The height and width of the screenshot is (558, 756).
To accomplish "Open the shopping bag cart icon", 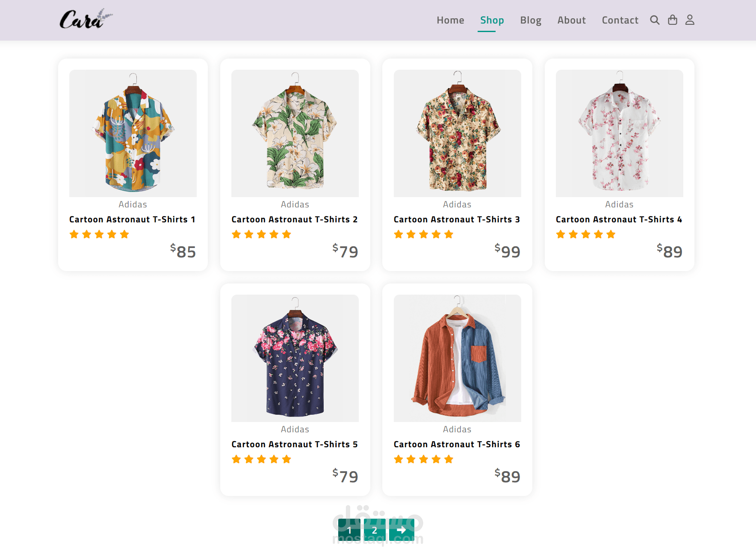I will pyautogui.click(x=673, y=20).
